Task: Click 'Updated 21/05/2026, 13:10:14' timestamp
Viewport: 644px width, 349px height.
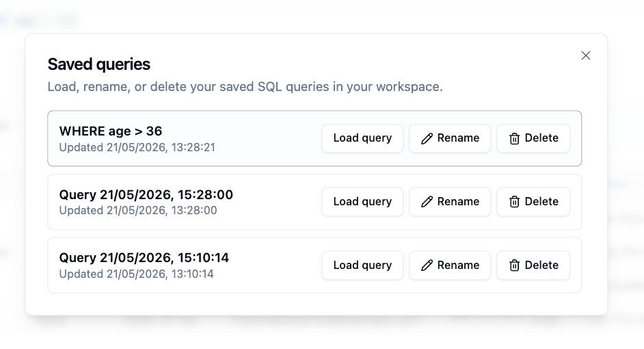Action: [x=136, y=274]
